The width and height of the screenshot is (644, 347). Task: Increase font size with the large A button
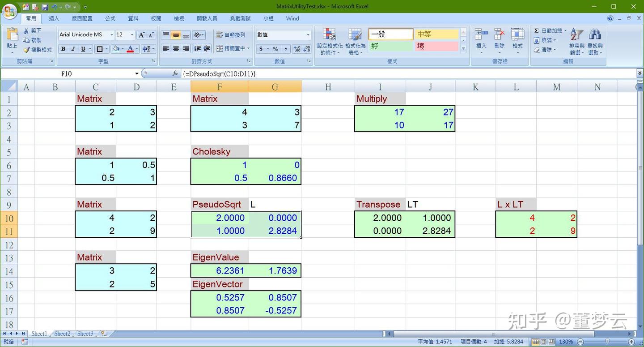click(x=141, y=34)
